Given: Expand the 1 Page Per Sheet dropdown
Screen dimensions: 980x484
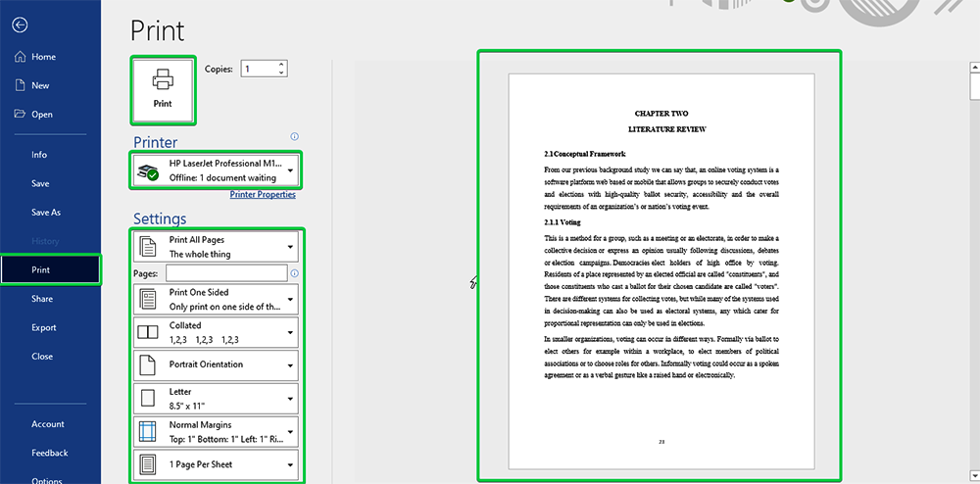Looking at the screenshot, I should (216, 464).
